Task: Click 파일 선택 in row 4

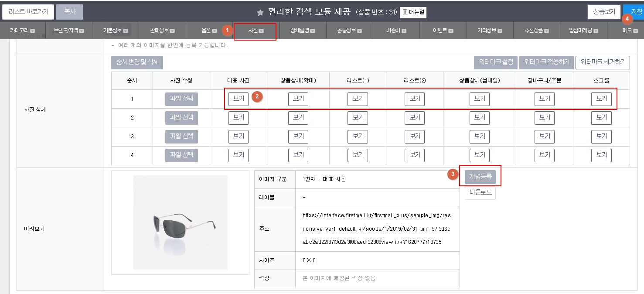Action: pyautogui.click(x=181, y=155)
